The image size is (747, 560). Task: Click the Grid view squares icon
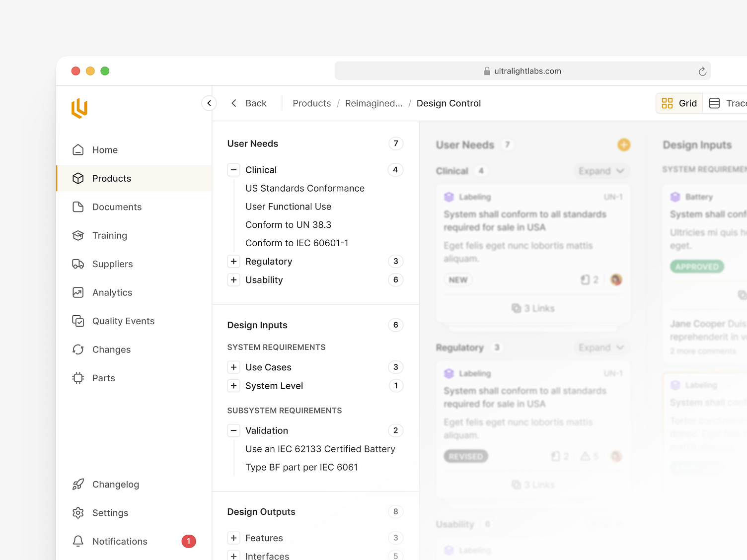pyautogui.click(x=667, y=103)
